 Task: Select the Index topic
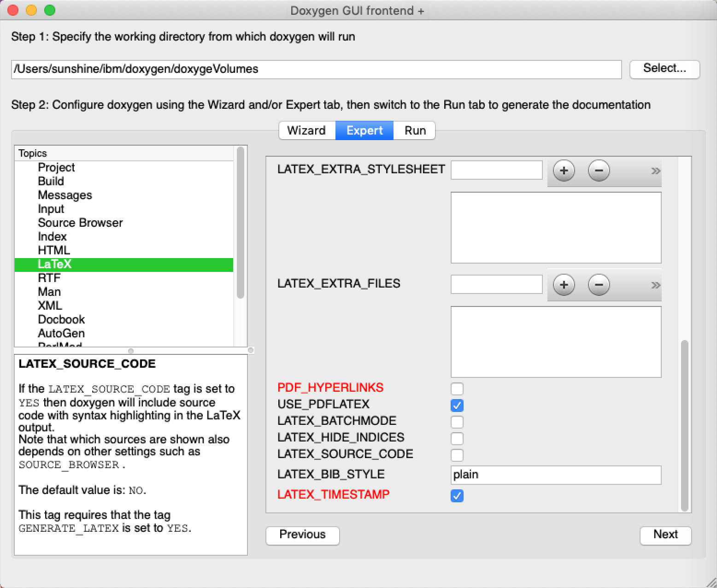(x=124, y=236)
